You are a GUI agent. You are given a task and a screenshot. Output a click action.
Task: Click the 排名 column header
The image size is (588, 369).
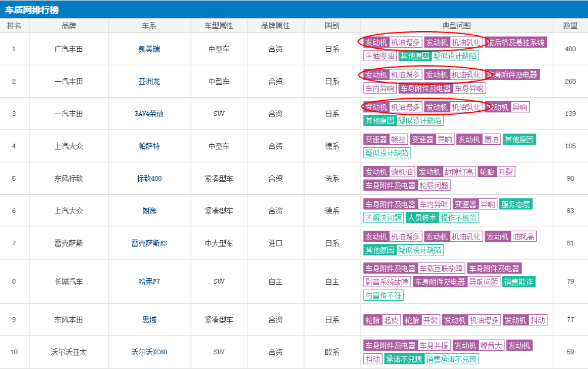(14, 25)
